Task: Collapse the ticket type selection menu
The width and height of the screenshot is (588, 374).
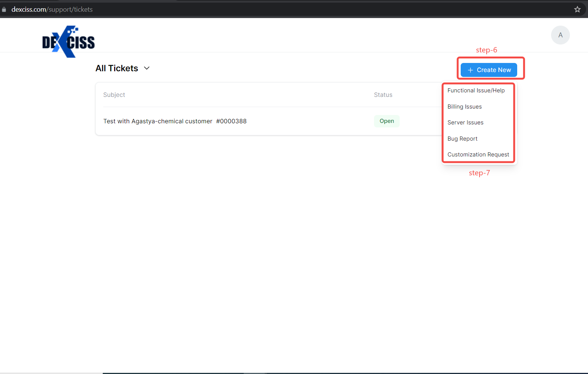Action: 489,70
